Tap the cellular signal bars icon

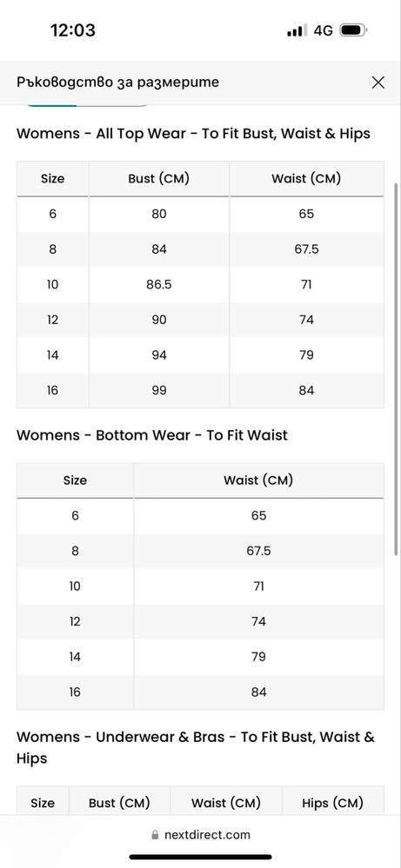point(296,31)
